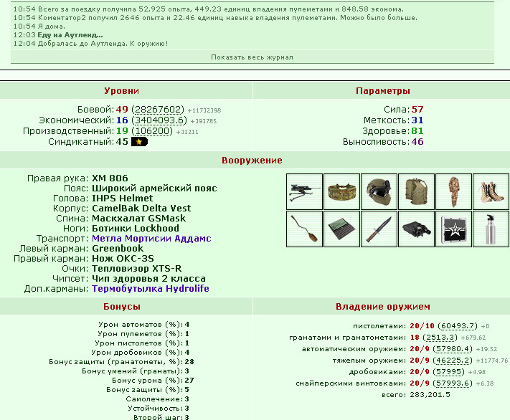Click heavy weapons skill points 46225.2
Viewport: 510px width, 420px height.
[453, 361]
